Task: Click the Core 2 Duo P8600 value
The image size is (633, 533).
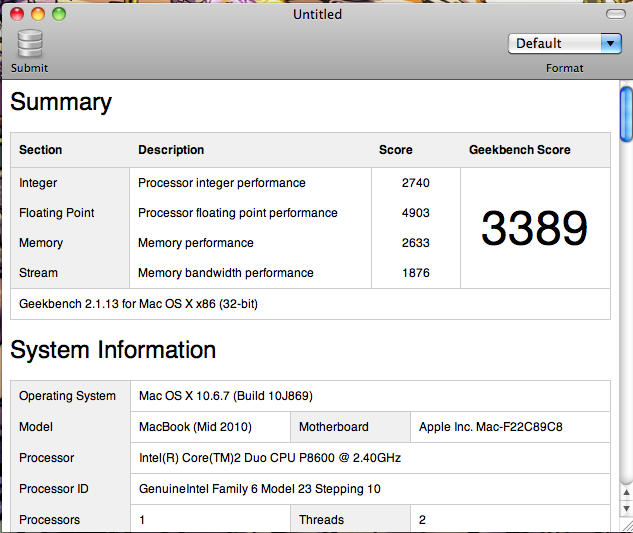Action: 270,458
